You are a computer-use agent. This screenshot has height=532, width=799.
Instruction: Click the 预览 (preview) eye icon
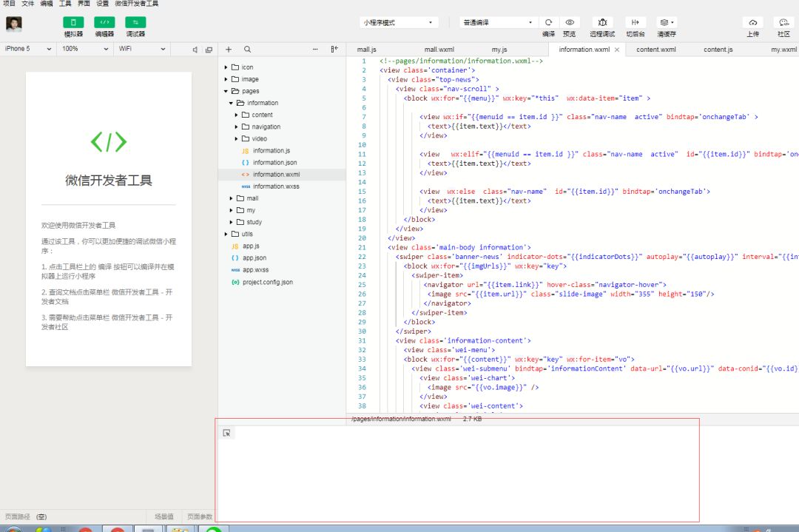[x=569, y=23]
